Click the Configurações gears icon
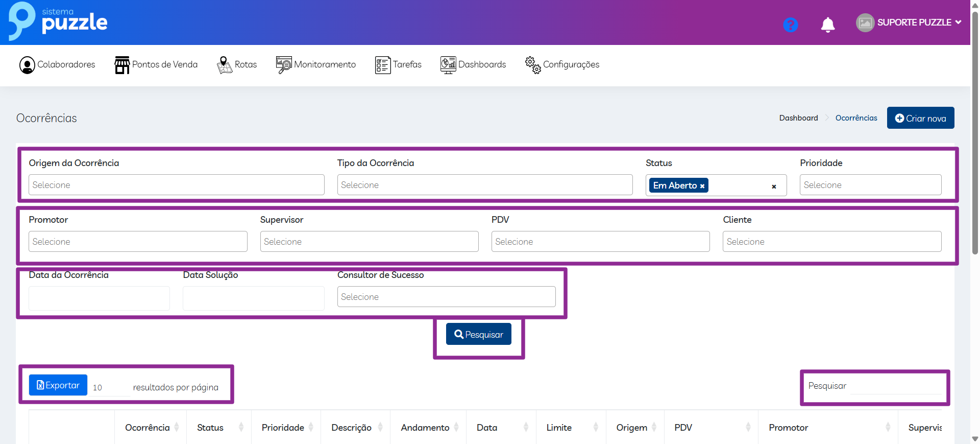 click(533, 65)
